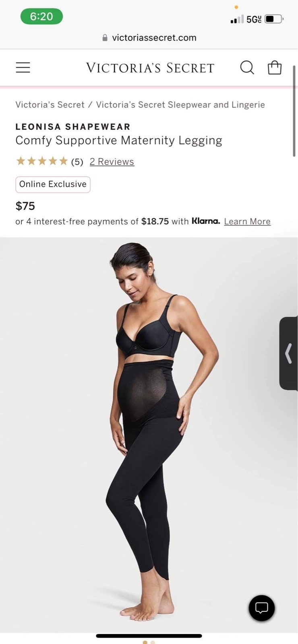This screenshot has width=298, height=644.
Task: Expand the side panel arrow tab
Action: (x=288, y=353)
